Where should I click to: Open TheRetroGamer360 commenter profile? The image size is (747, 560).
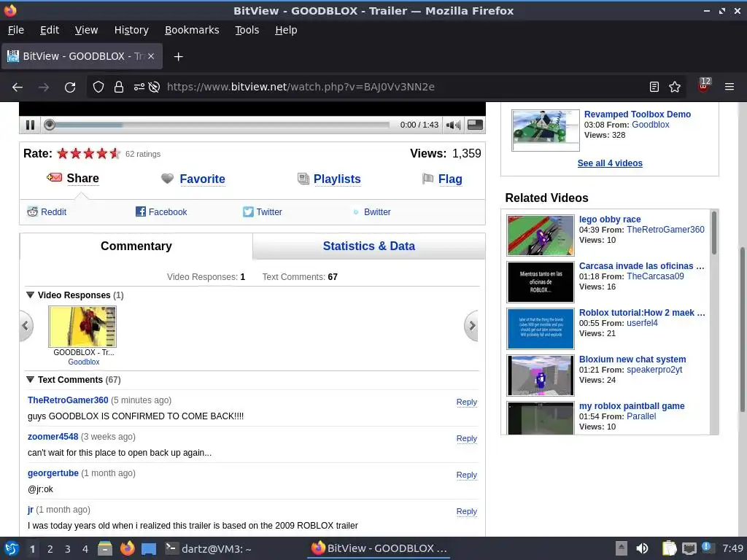(68, 400)
